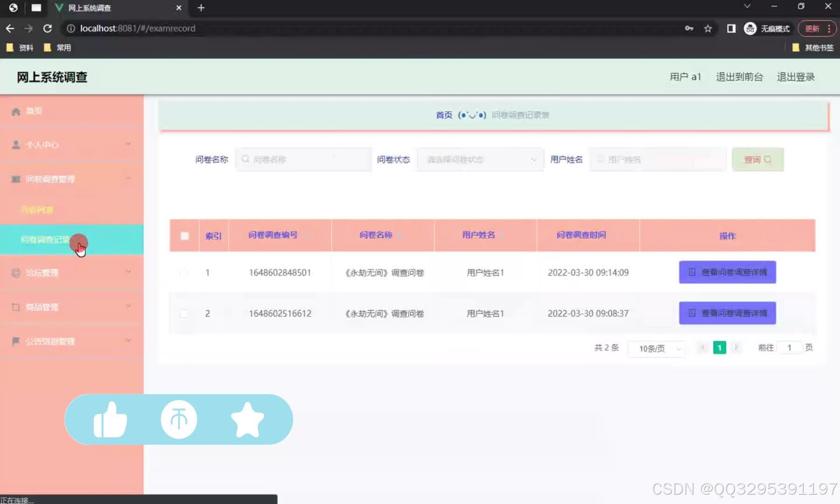Click the previous page arrow in pagination

tap(703, 348)
